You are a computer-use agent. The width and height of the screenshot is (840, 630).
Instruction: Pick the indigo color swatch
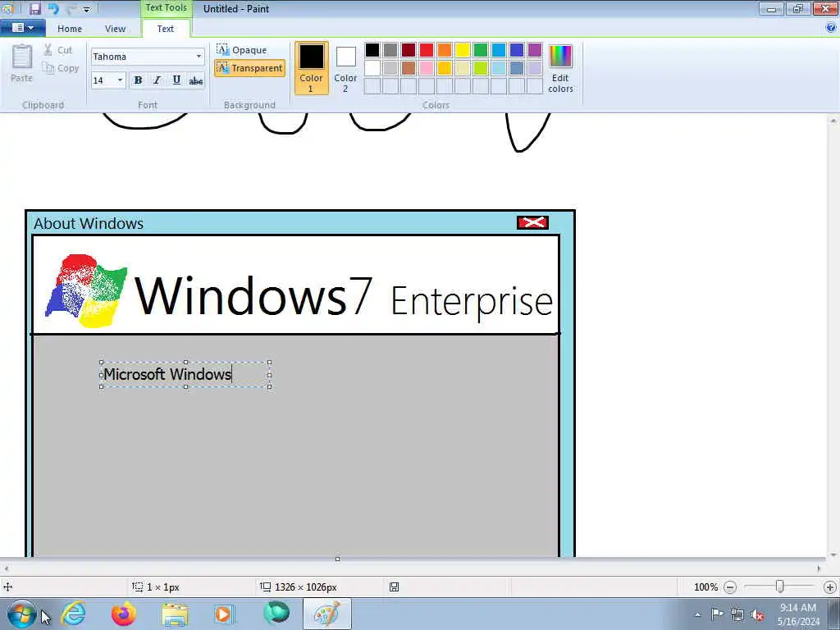point(517,50)
